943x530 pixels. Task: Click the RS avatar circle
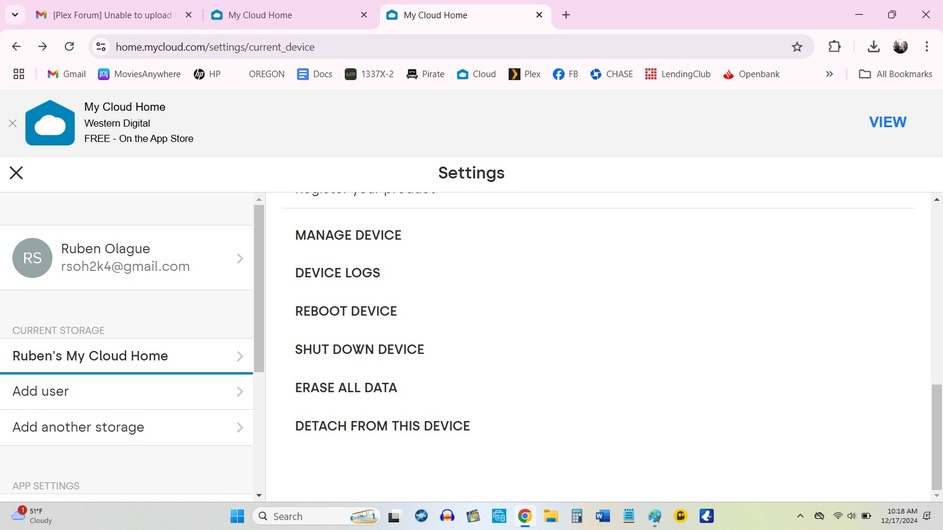[x=32, y=258]
